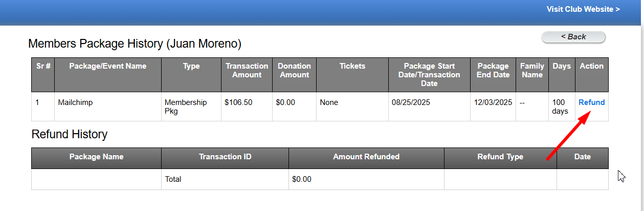Select the Transaction Amount column header
The image size is (644, 211).
[247, 70]
